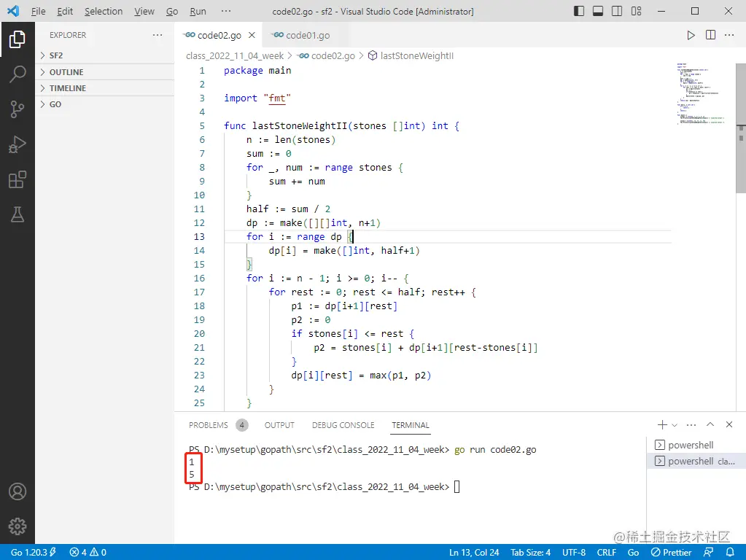Screen dimensions: 746x560
Task: Change CRLF end of line sequence
Action: 607,553
